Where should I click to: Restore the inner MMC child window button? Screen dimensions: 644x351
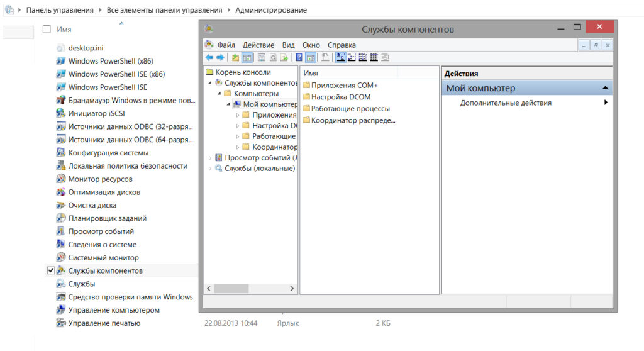tap(595, 45)
